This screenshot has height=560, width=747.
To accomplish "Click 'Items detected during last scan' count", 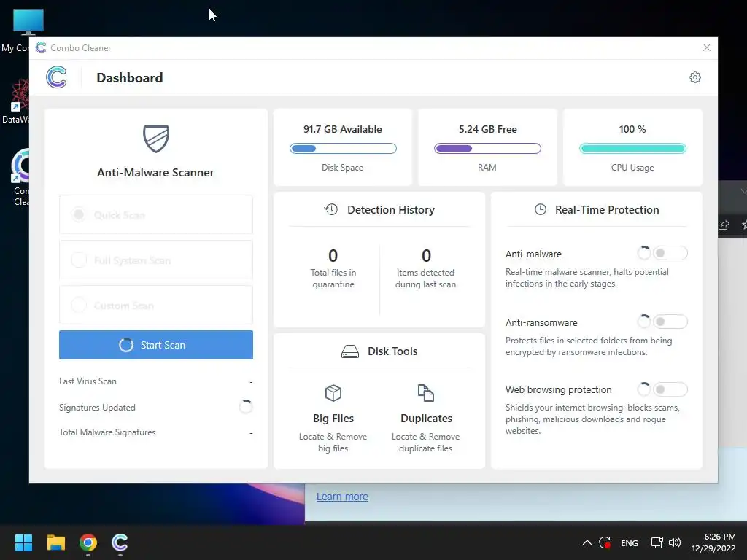I will point(426,256).
